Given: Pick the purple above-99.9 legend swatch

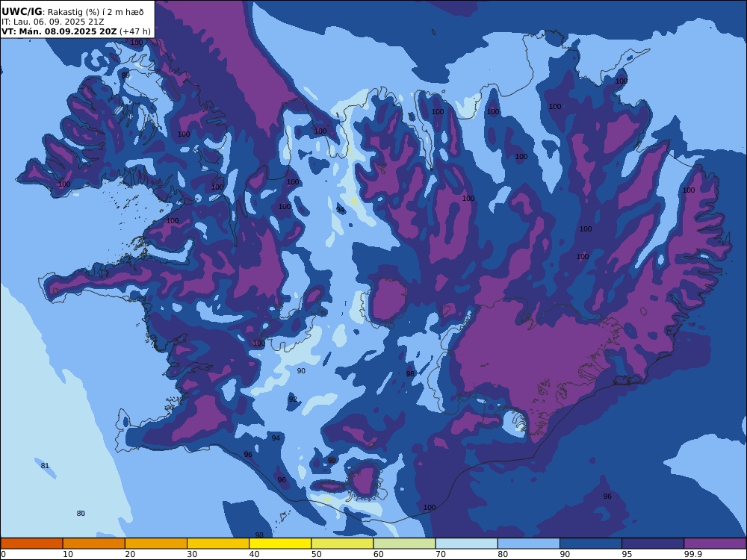Looking at the screenshot, I should tap(715, 544).
